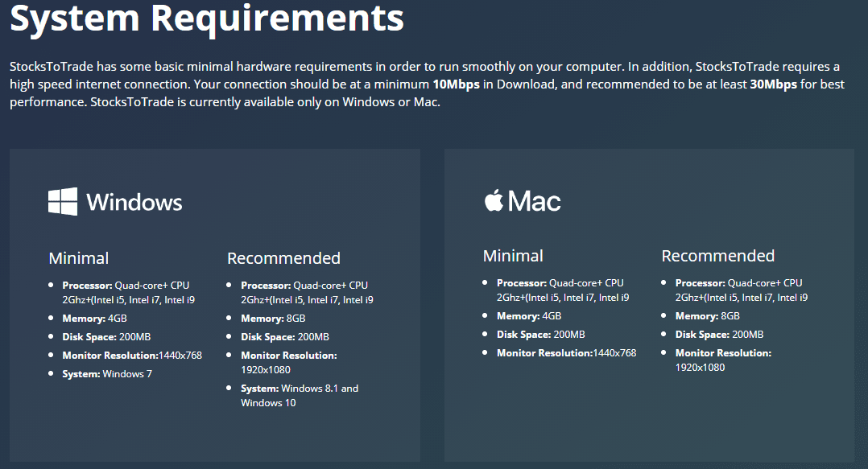868x469 pixels.
Task: Click "System: Windows 7" requirement
Action: 107,374
